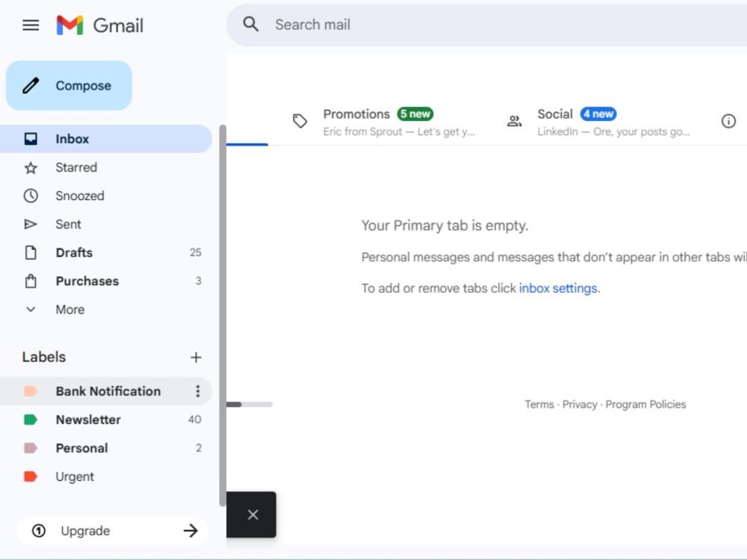
Task: Click the 'LinkedIn — Ore, your posts' preview
Action: click(613, 132)
